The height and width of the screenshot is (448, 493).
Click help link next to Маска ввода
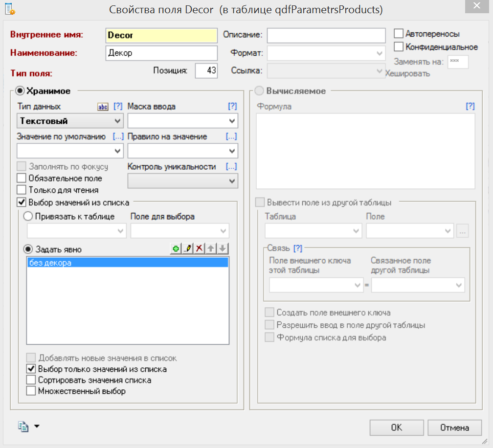click(232, 106)
